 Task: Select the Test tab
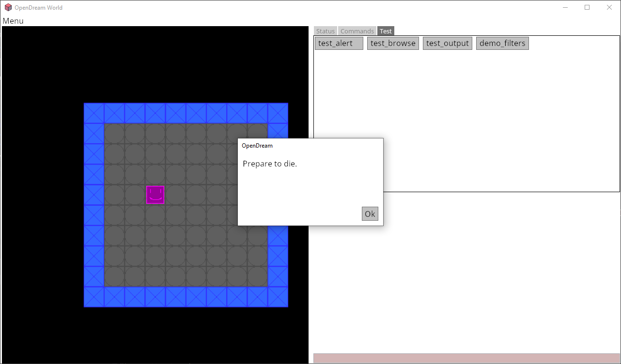[386, 30]
